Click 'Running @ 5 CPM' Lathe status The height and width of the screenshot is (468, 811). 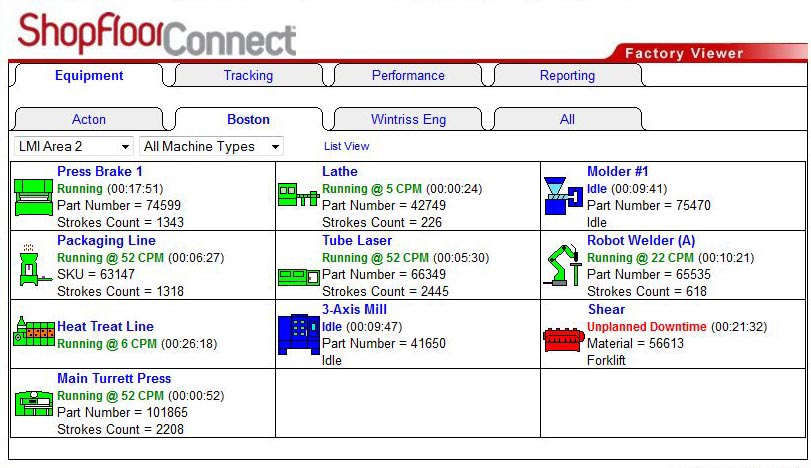[x=372, y=189]
